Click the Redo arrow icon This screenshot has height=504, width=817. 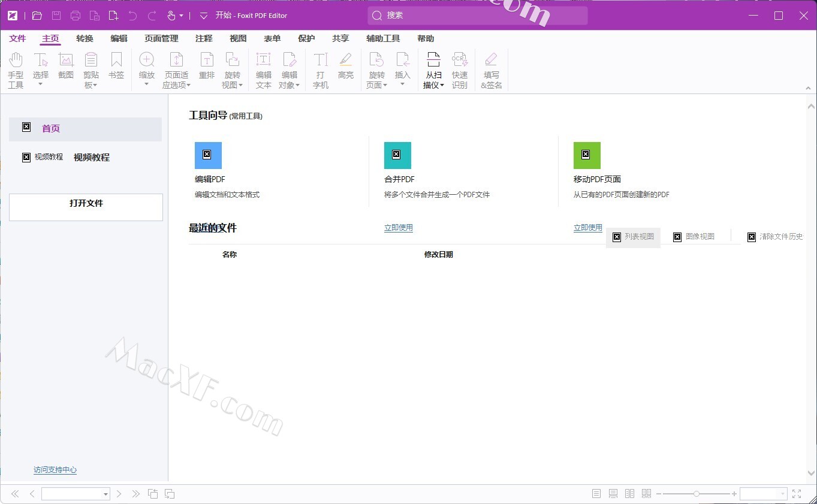pyautogui.click(x=152, y=16)
